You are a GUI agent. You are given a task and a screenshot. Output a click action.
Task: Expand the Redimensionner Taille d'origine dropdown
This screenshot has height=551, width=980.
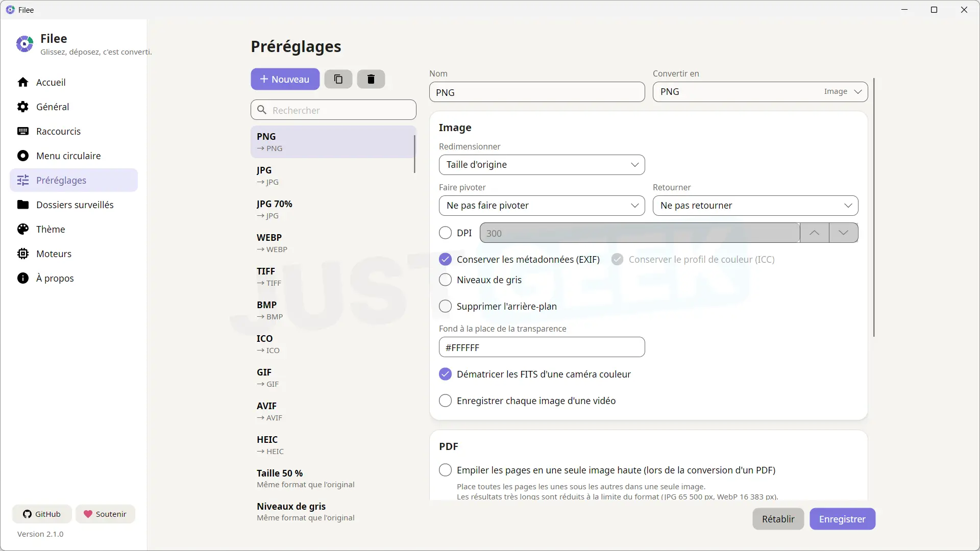tap(542, 165)
